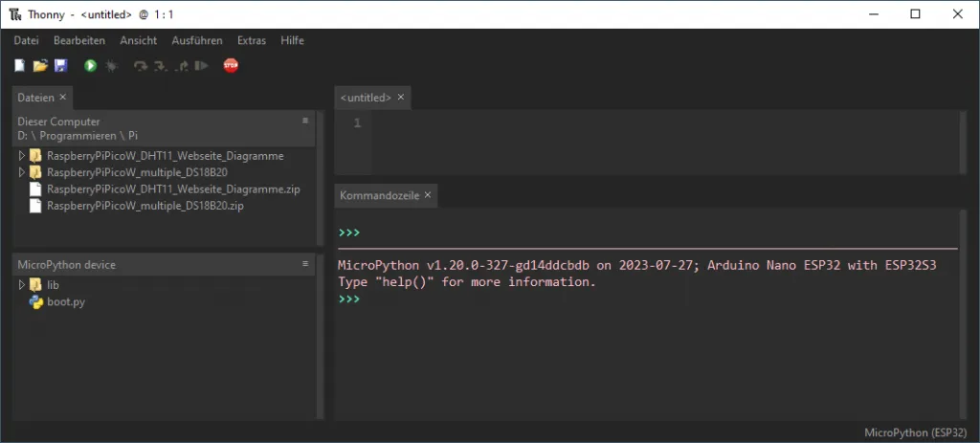The height and width of the screenshot is (443, 980).
Task: Open the MicroPython device panel menu
Action: click(305, 264)
